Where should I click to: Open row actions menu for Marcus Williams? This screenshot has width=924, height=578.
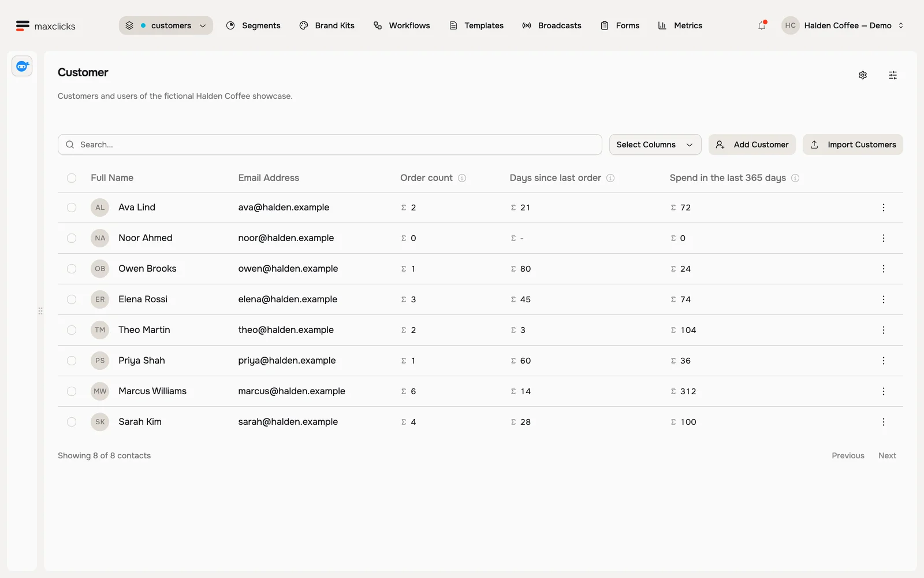[x=884, y=391]
